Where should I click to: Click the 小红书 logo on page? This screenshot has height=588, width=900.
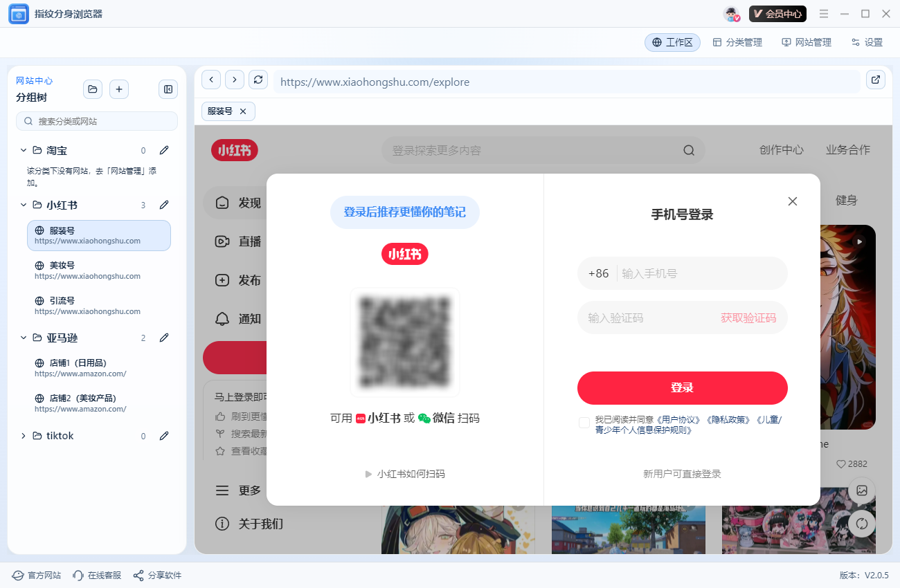pyautogui.click(x=235, y=150)
